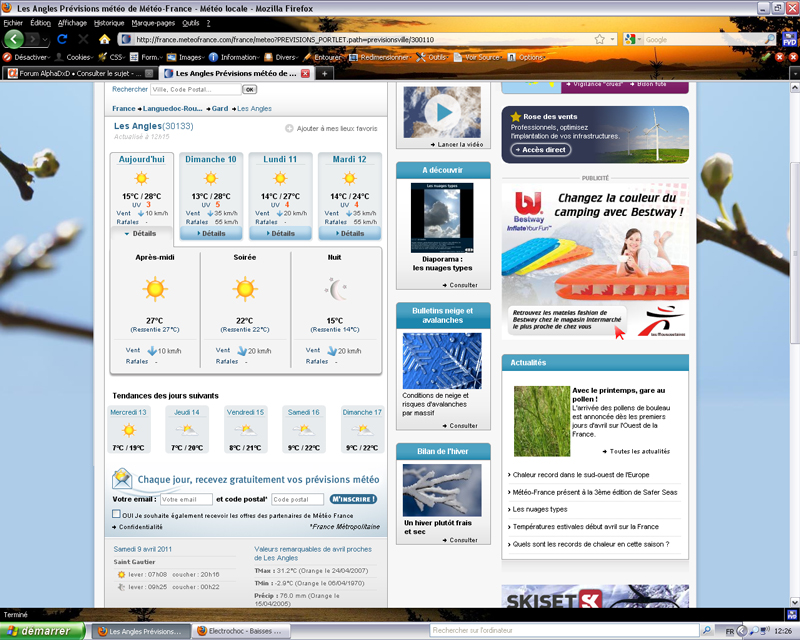Viewport: 800px width, 640px height.
Task: Open a new tab with the plus button
Action: pos(324,73)
